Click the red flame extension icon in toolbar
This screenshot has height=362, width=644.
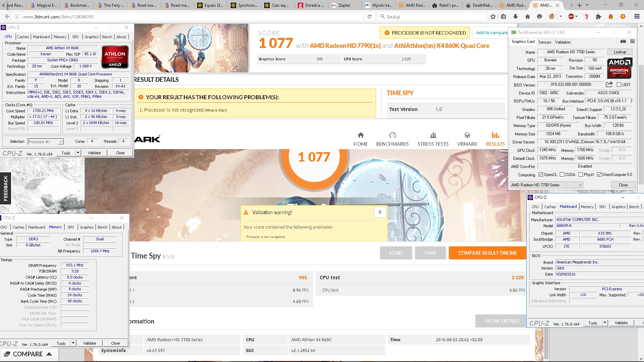pyautogui.click(x=611, y=16)
